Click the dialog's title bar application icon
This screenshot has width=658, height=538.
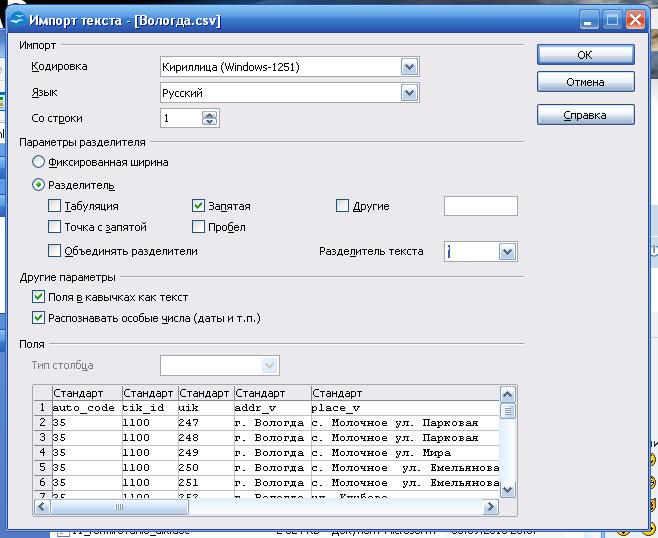[x=18, y=20]
